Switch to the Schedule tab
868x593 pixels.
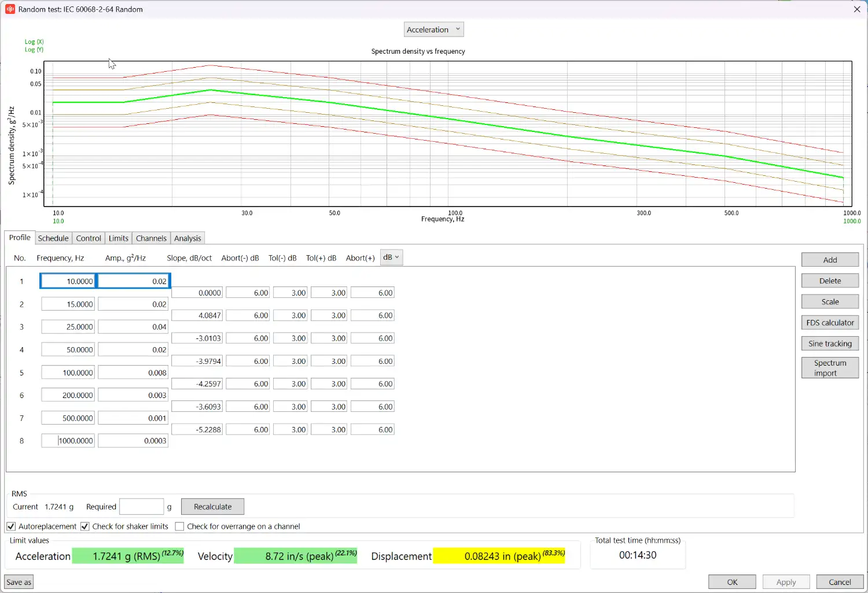[x=53, y=238]
